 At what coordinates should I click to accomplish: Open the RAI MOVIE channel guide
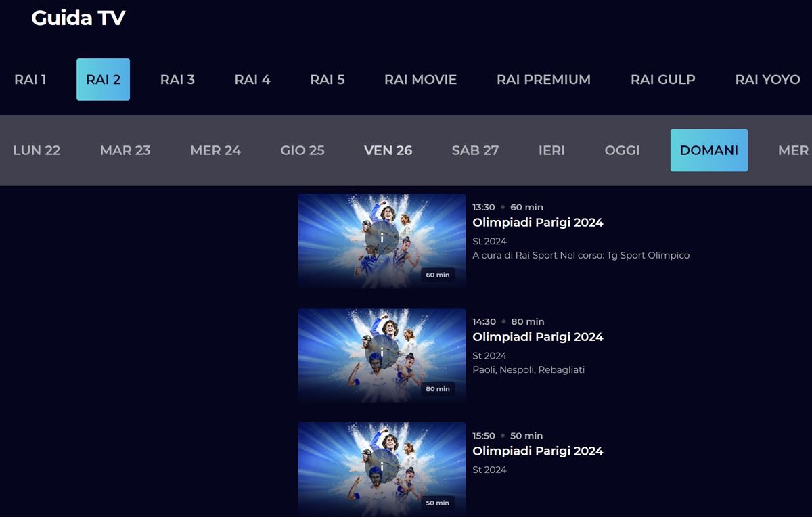(420, 79)
